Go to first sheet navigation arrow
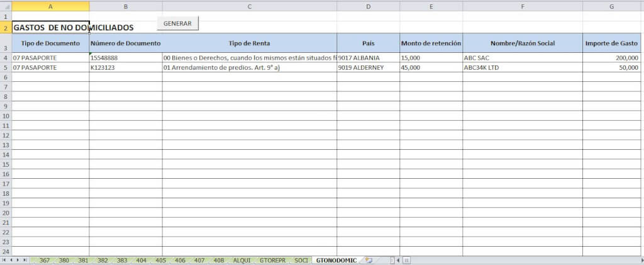 (x=5, y=260)
